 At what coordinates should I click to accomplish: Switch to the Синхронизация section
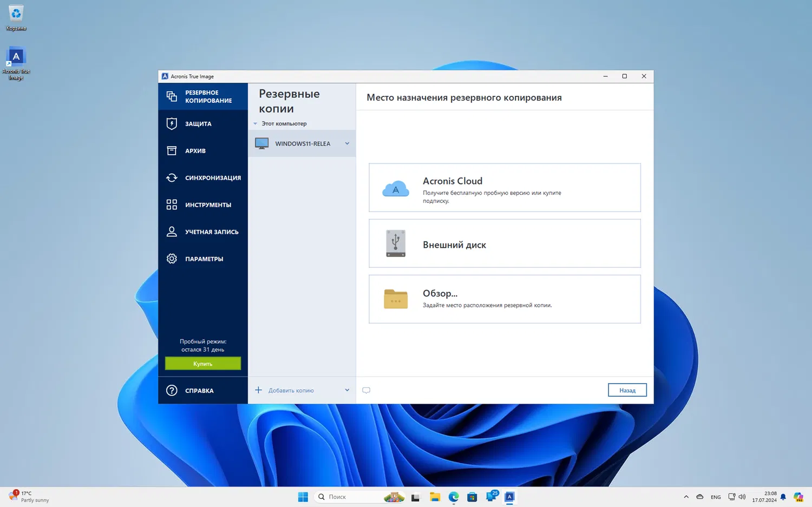(x=203, y=177)
